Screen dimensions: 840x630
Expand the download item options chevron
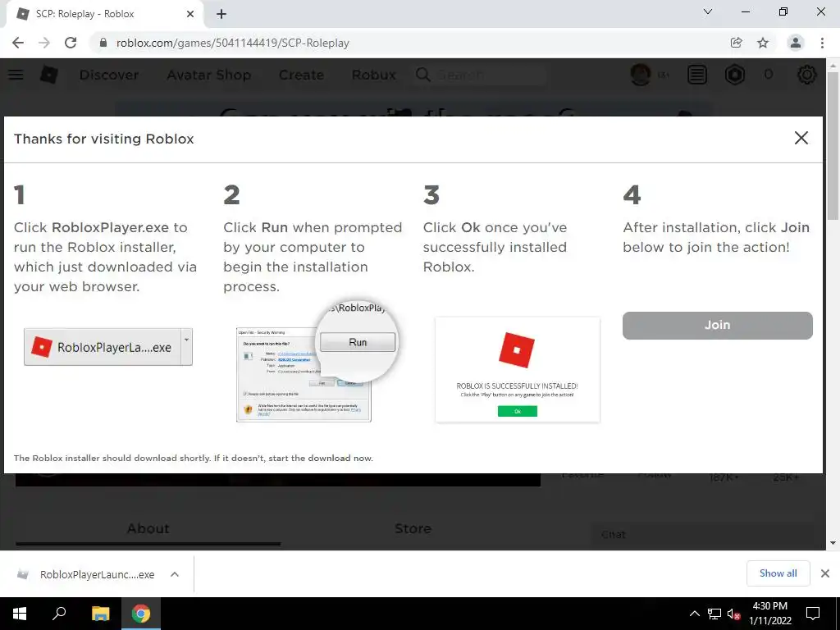[175, 574]
